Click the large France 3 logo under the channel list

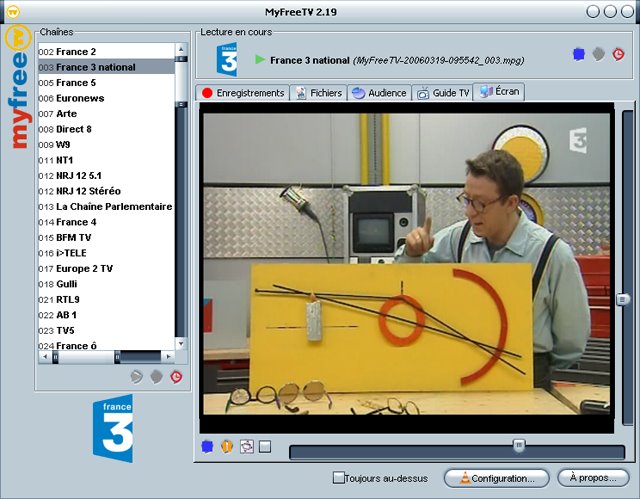(113, 428)
